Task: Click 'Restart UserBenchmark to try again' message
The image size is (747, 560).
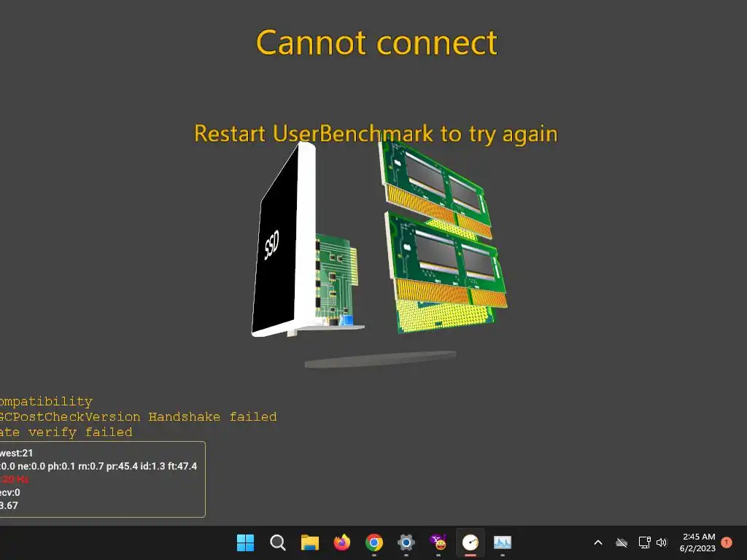Action: [376, 133]
